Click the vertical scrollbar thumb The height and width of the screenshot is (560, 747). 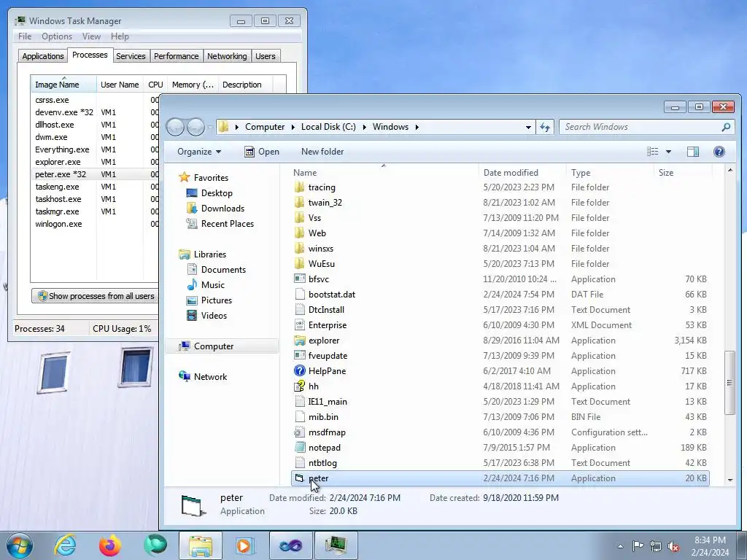(729, 382)
